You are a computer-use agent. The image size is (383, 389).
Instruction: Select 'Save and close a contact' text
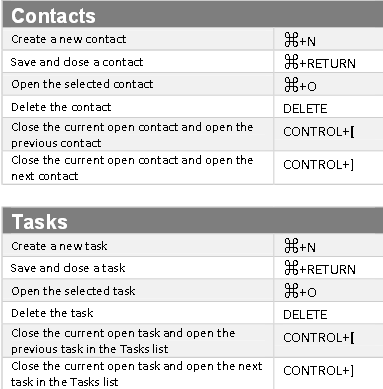tap(77, 62)
